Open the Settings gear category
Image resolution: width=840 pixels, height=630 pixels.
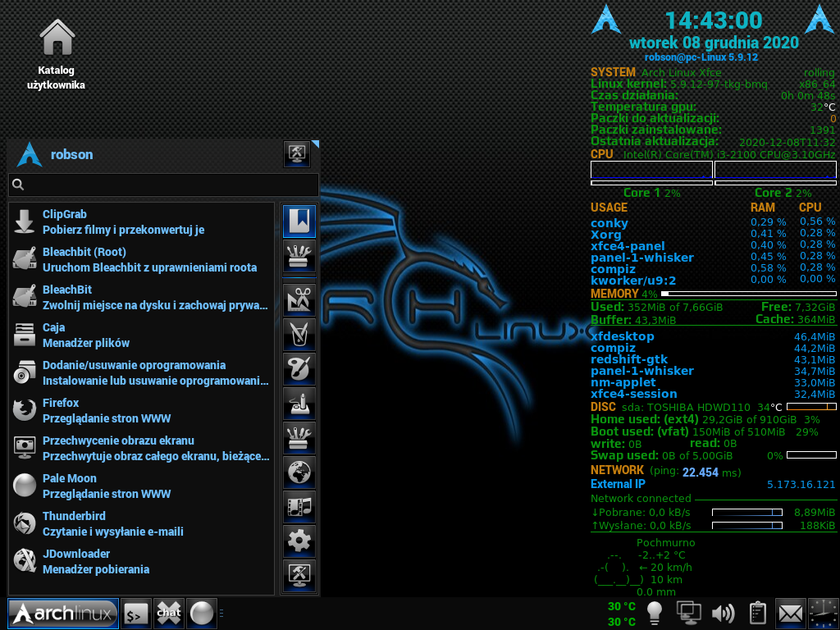tap(299, 541)
